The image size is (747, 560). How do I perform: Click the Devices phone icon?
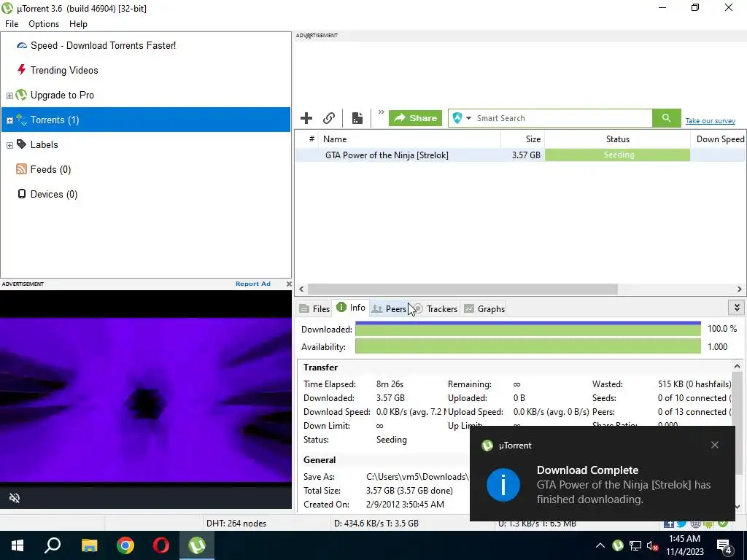point(21,194)
